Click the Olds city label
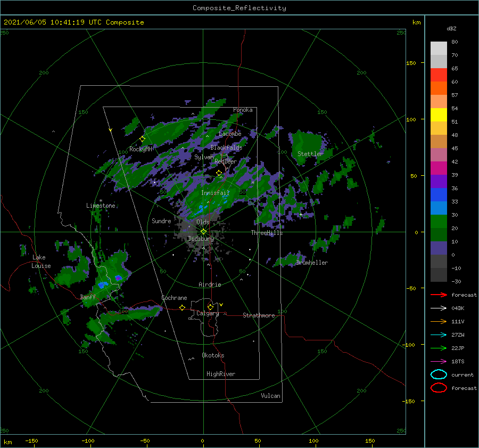 coord(203,222)
